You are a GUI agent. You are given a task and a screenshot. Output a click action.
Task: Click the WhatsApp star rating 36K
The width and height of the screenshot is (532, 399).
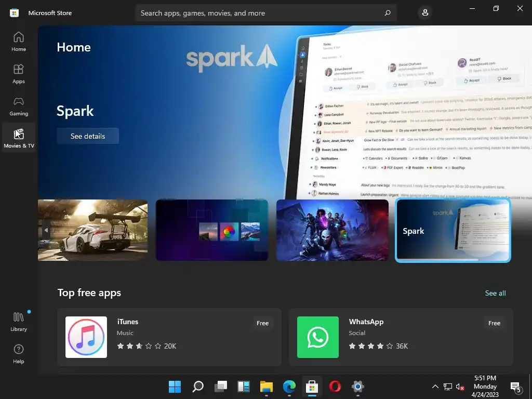378,346
